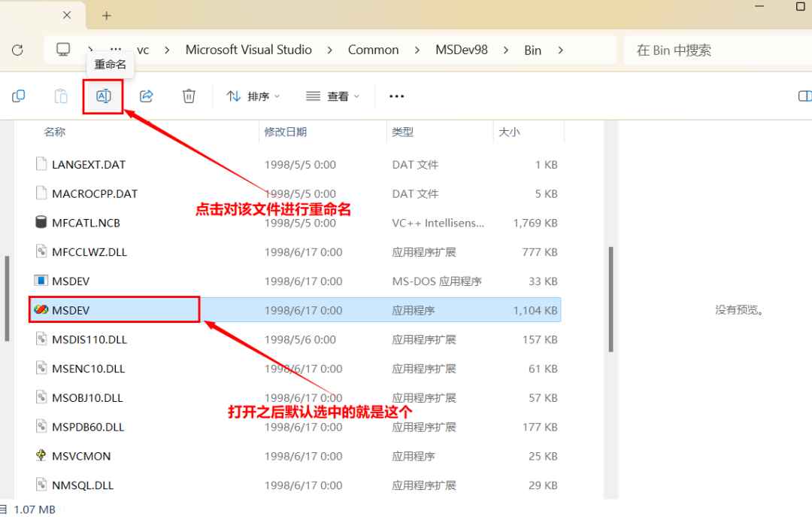Click the Paste icon in the toolbar
812x517 pixels.
coord(61,96)
